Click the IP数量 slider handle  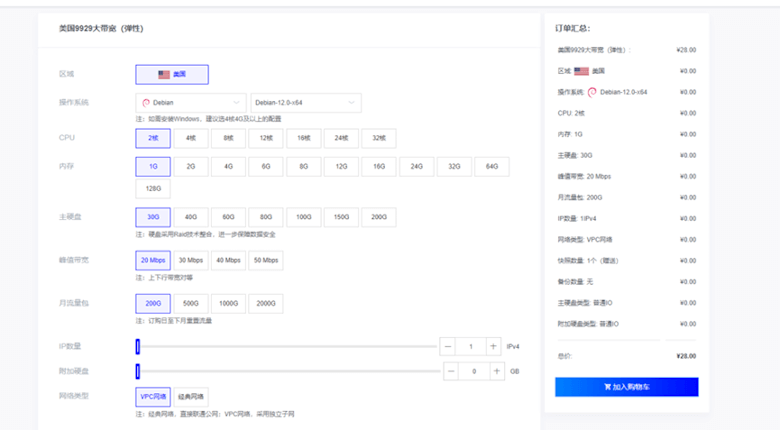(138, 346)
